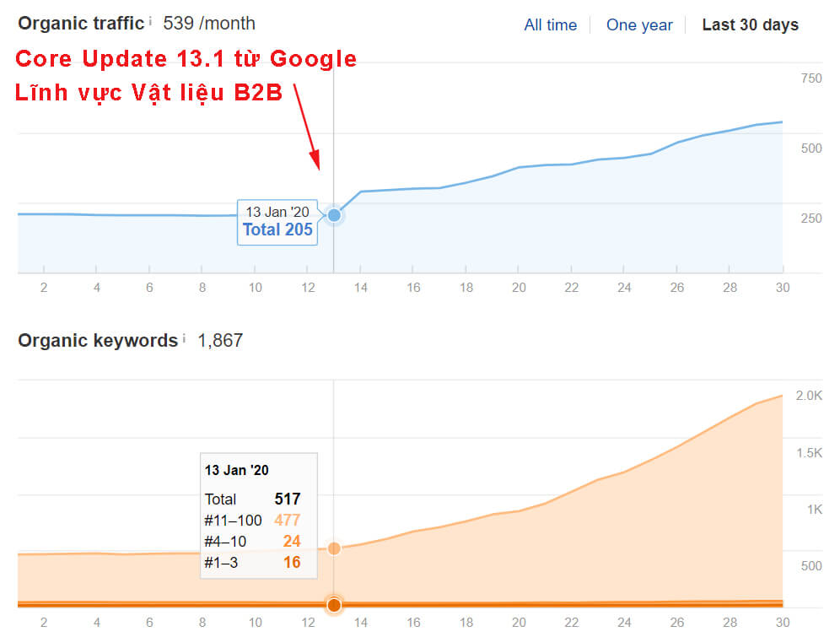Viewport: 840px width, 637px height.
Task: Click the light orange marker on keywords chart
Action: tap(334, 548)
